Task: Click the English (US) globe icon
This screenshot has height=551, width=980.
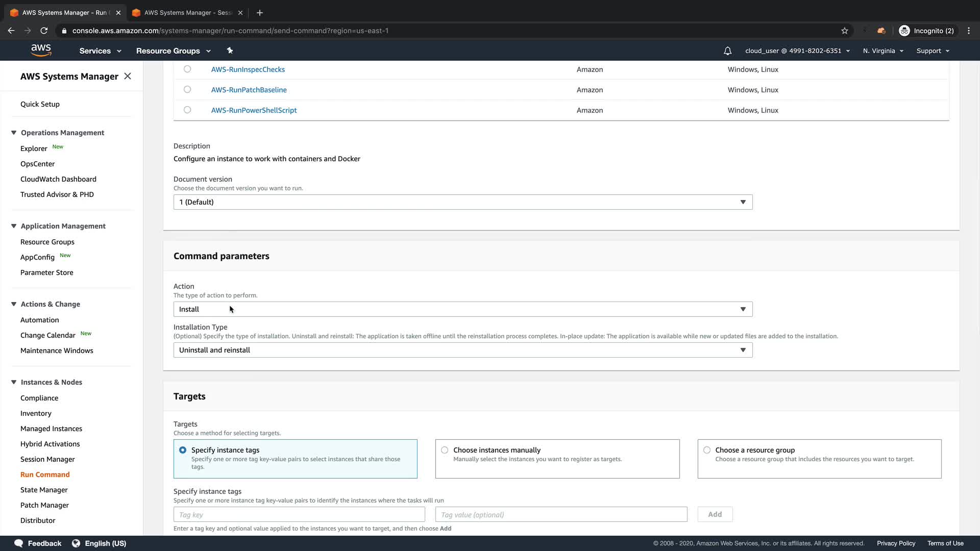Action: click(76, 543)
